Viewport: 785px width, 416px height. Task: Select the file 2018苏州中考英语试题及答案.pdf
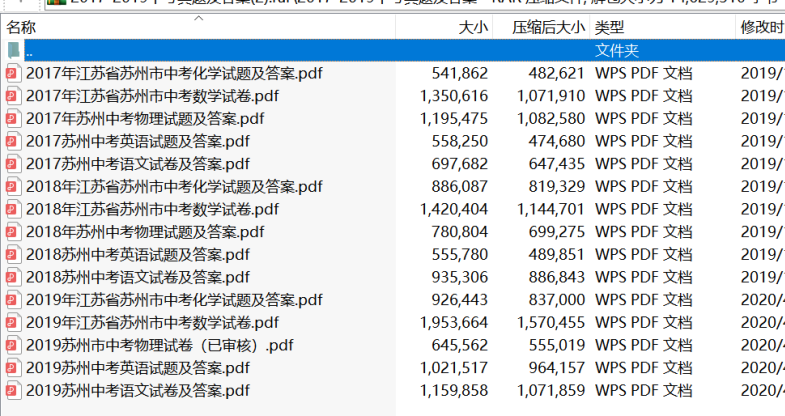pos(137,255)
